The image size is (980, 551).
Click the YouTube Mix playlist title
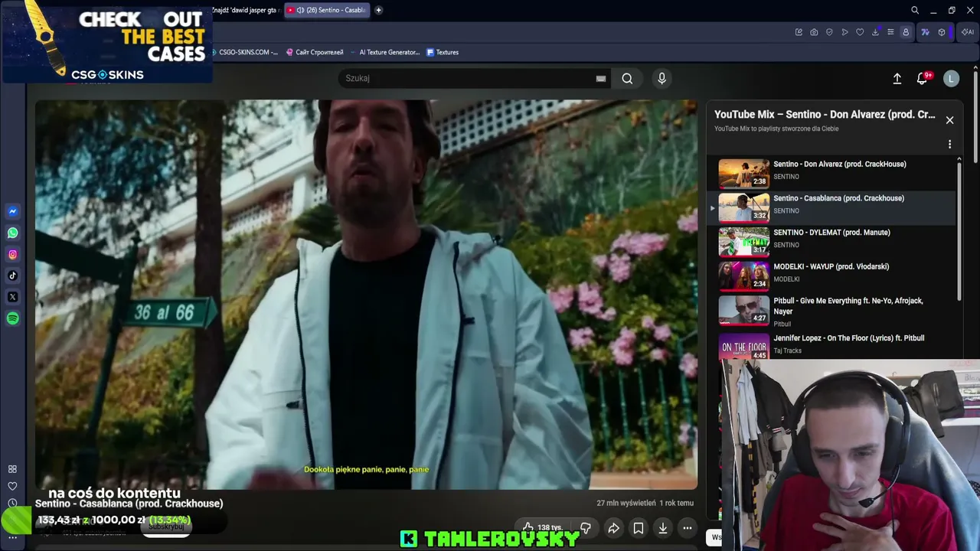[825, 114]
